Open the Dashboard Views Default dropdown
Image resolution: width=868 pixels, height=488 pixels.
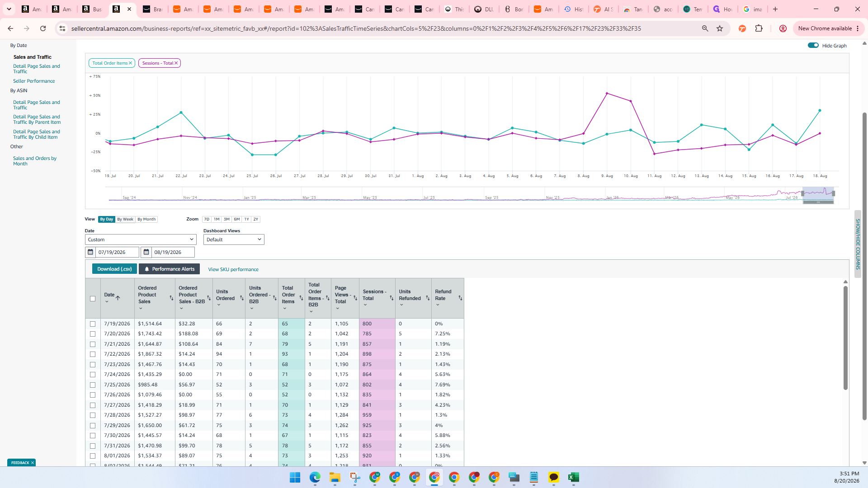(x=234, y=239)
